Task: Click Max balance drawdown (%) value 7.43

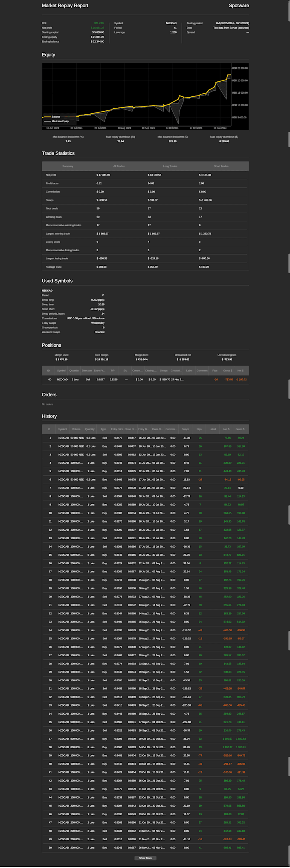Action: [68, 141]
